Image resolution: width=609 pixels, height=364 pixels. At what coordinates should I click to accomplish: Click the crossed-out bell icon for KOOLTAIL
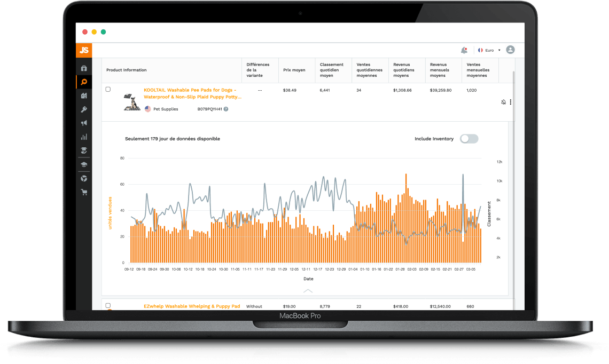tap(503, 102)
